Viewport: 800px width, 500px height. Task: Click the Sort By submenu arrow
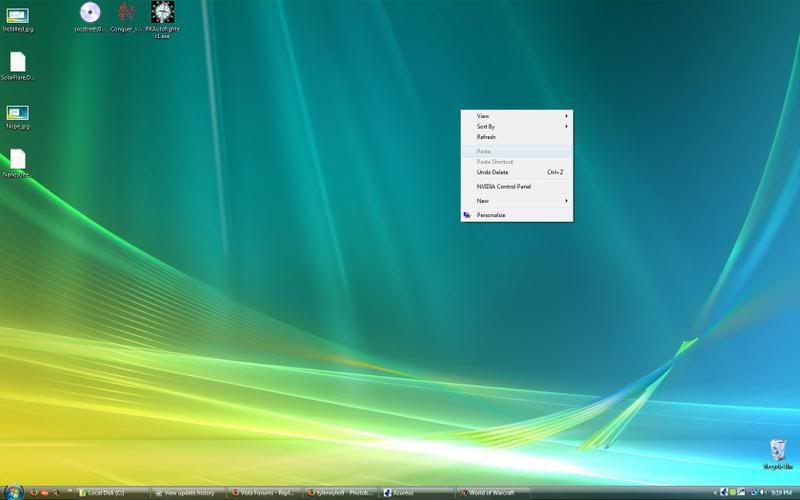pyautogui.click(x=566, y=127)
